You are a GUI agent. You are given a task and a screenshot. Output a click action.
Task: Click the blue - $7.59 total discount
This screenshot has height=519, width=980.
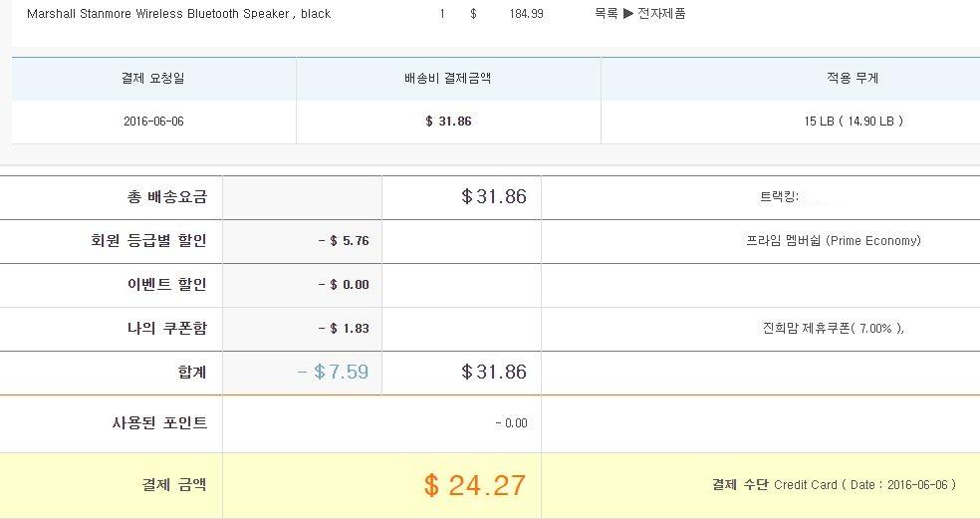tap(333, 373)
